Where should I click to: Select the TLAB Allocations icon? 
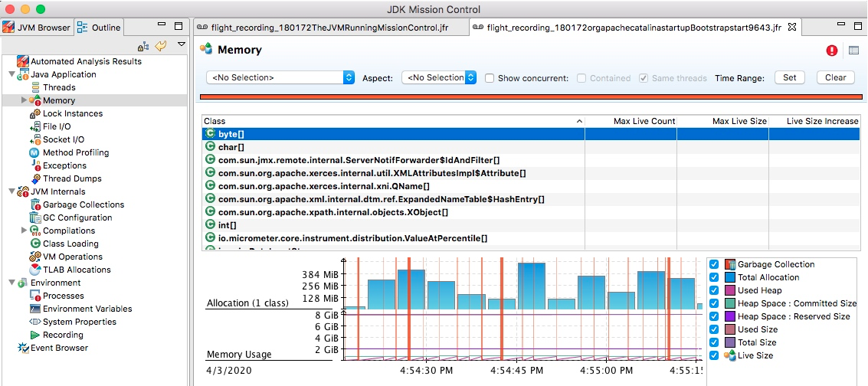point(34,270)
